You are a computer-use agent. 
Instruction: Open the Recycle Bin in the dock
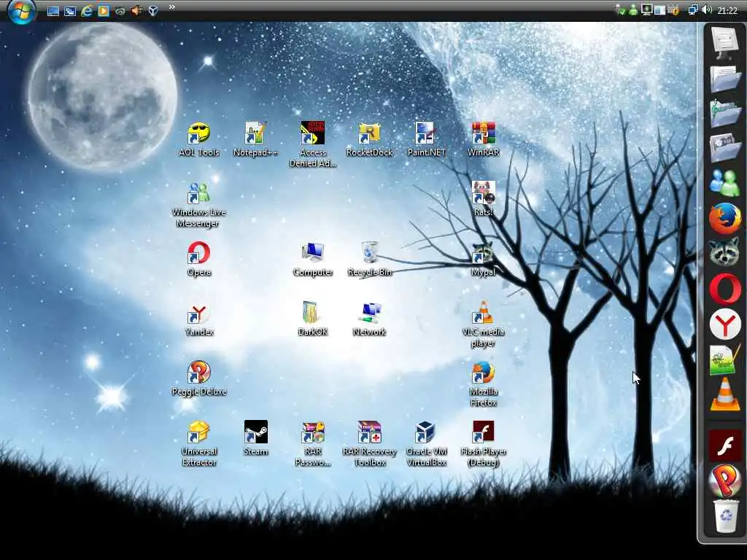[x=724, y=516]
